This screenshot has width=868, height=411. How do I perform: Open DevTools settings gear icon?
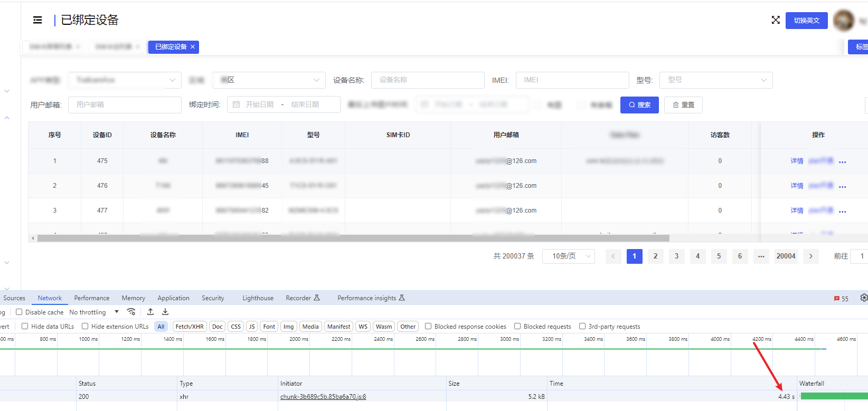863,298
